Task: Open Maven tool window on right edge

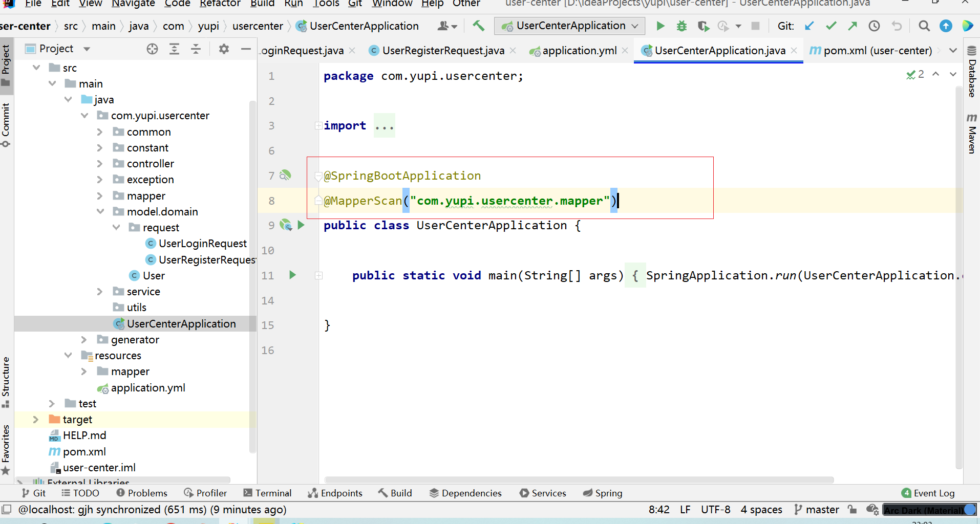Action: pyautogui.click(x=971, y=133)
